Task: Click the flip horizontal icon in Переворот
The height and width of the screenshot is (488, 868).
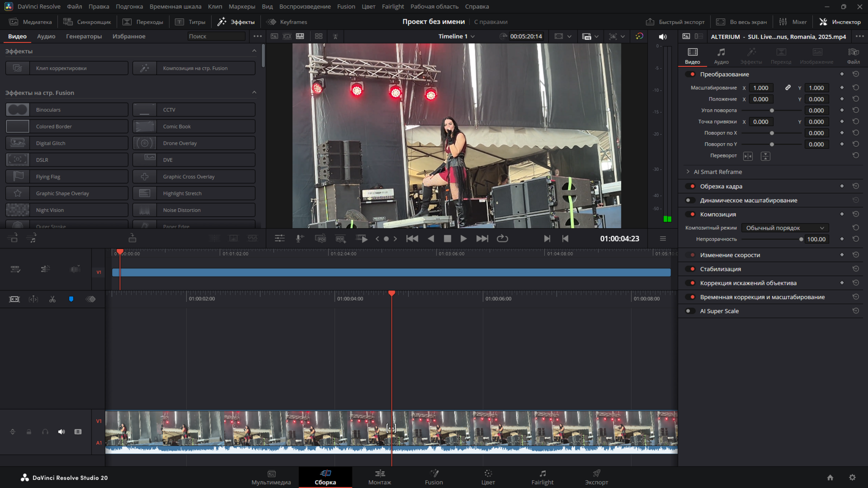Action: 748,156
